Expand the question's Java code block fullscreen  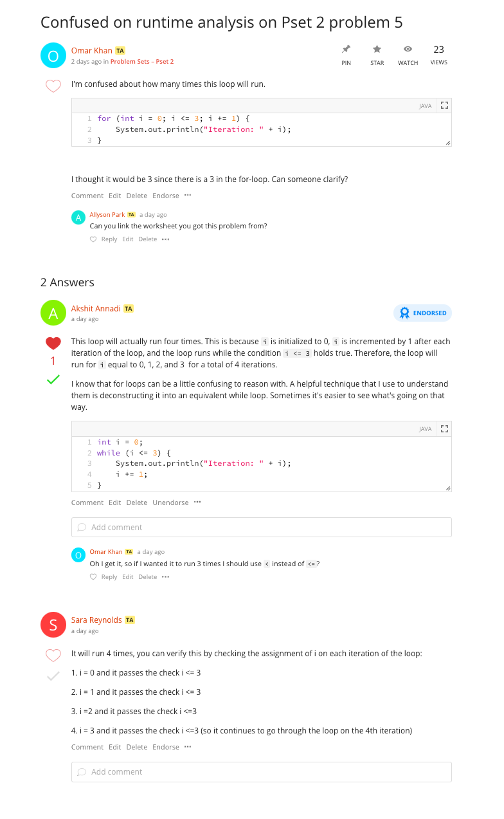444,106
